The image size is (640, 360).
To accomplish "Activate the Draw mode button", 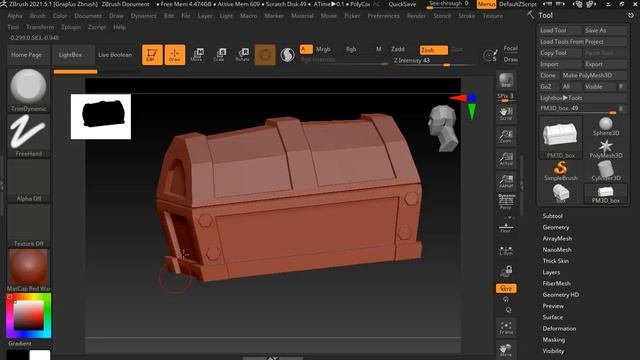I will [175, 55].
